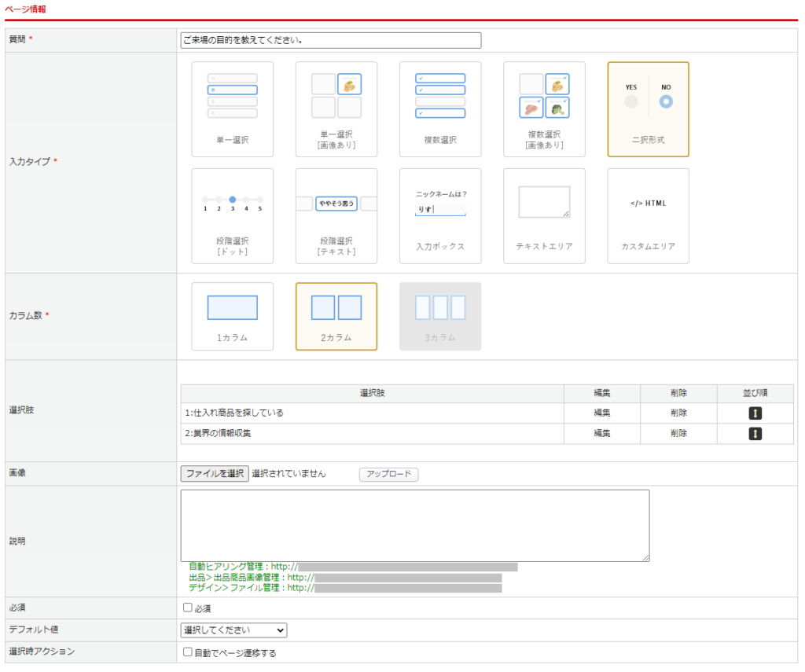Image resolution: width=805 pixels, height=672 pixels.
Task: Select the テキストエリア input type tile
Action: click(x=544, y=215)
